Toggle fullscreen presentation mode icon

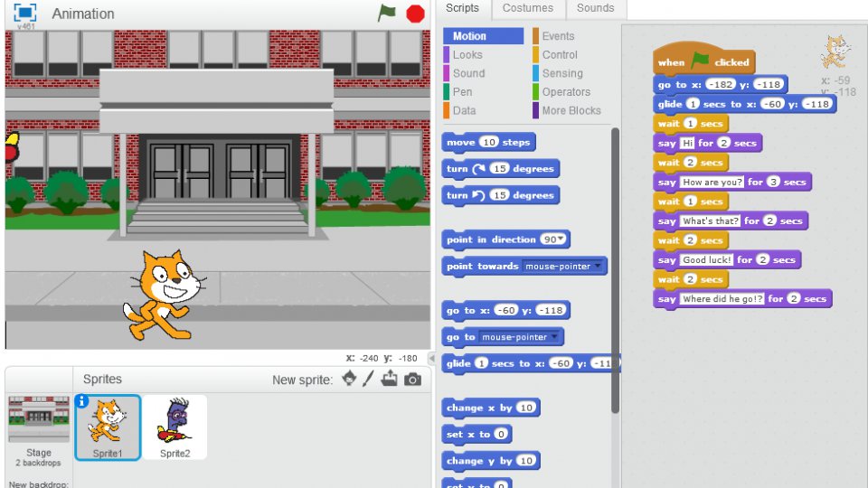point(24,14)
